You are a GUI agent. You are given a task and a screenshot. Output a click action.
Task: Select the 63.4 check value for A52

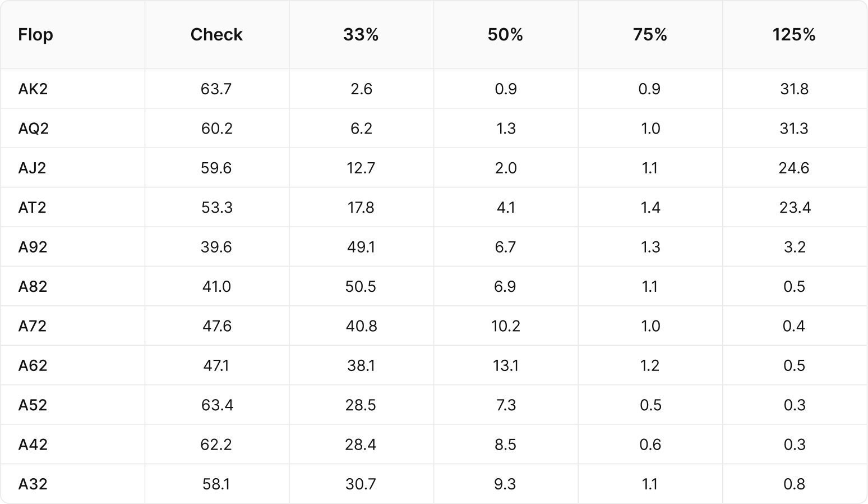216,405
